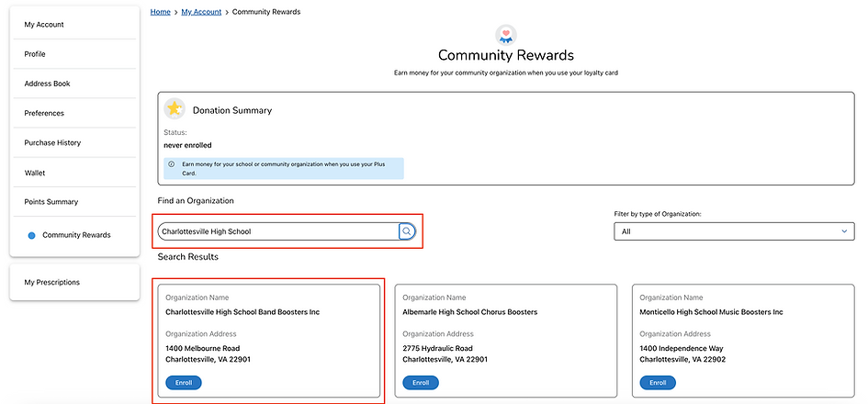Click the filter dropdown chevron arrow
Screen dimensions: 868x404
pos(844,231)
